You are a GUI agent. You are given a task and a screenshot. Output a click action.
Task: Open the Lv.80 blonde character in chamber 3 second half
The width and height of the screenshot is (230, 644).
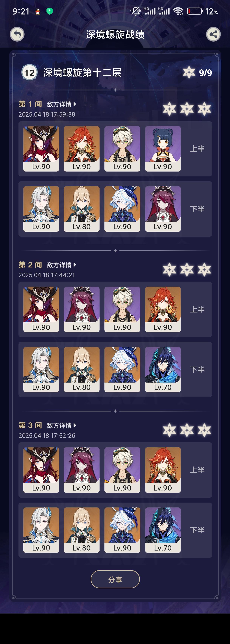pos(82,530)
